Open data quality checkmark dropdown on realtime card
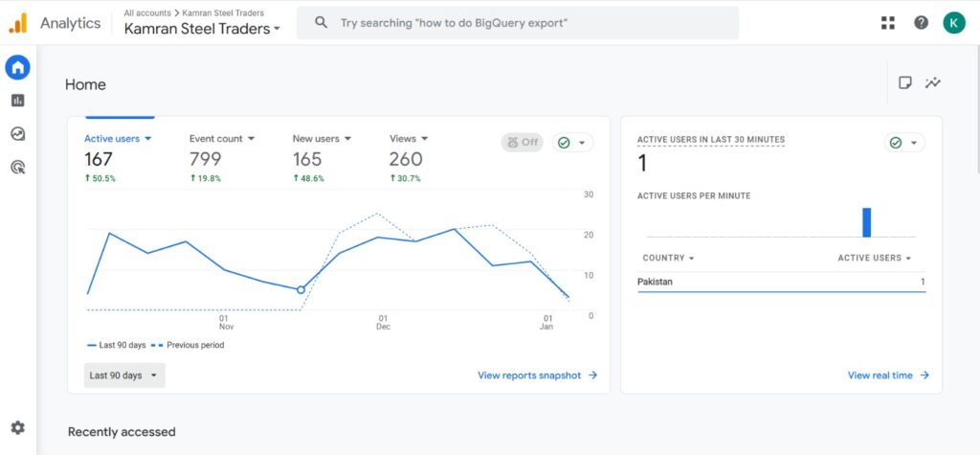 904,143
